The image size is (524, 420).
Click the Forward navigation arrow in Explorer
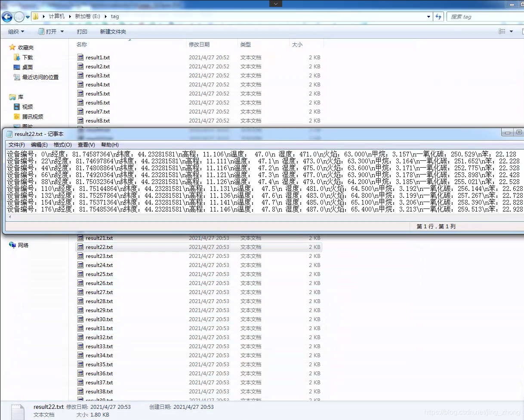(x=19, y=17)
